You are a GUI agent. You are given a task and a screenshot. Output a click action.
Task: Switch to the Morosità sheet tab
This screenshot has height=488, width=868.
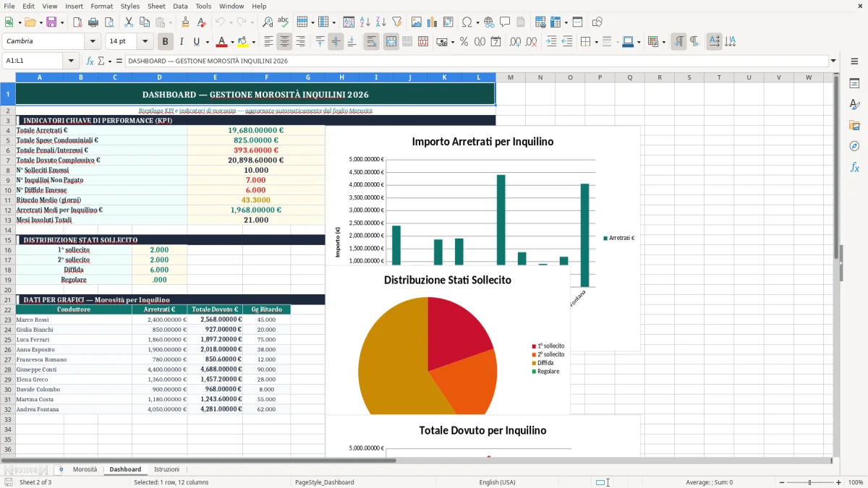point(85,469)
